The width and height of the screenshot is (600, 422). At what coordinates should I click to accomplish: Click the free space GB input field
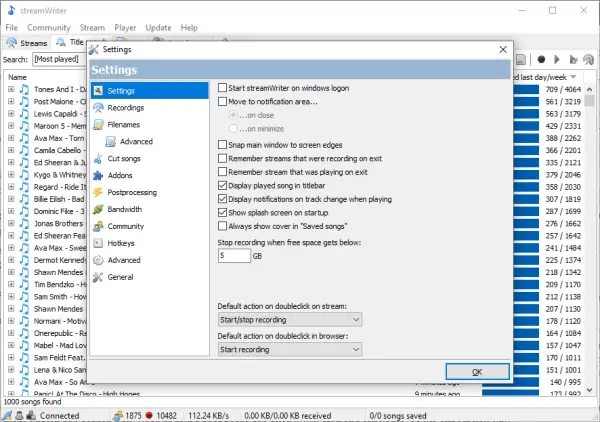pyautogui.click(x=234, y=256)
